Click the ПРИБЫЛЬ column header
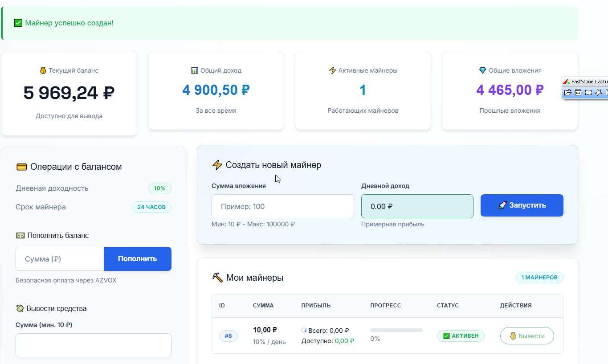Image resolution: width=608 pixels, height=364 pixels. pos(316,306)
